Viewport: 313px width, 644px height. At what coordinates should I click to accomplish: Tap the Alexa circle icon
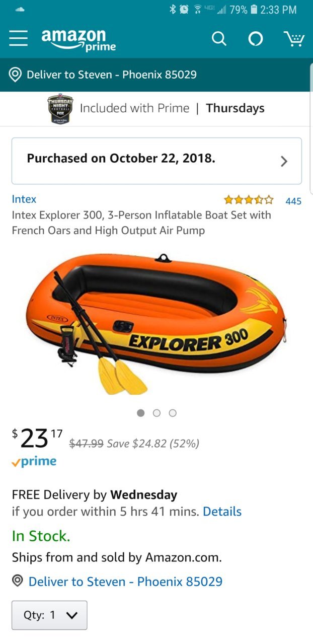(256, 39)
